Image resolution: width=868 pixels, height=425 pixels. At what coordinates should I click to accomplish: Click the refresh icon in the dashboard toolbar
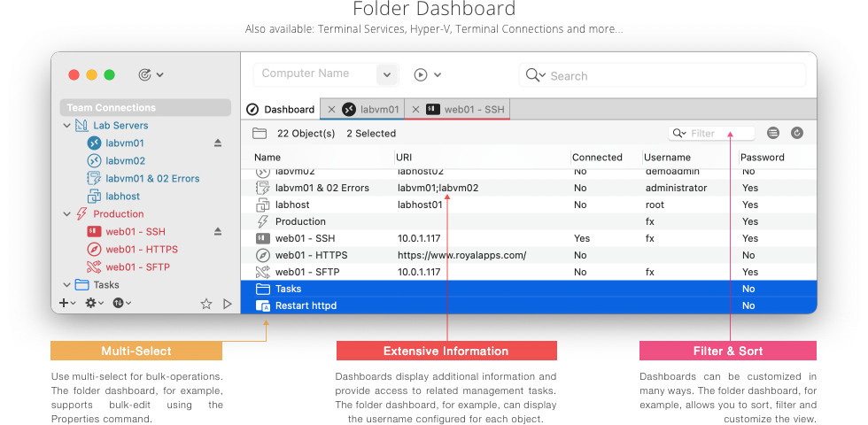tap(797, 133)
